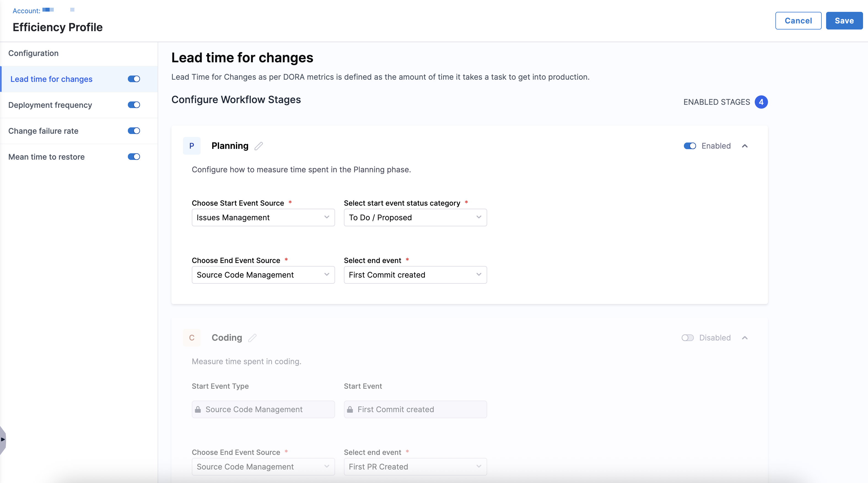Click the Save button

tap(844, 21)
